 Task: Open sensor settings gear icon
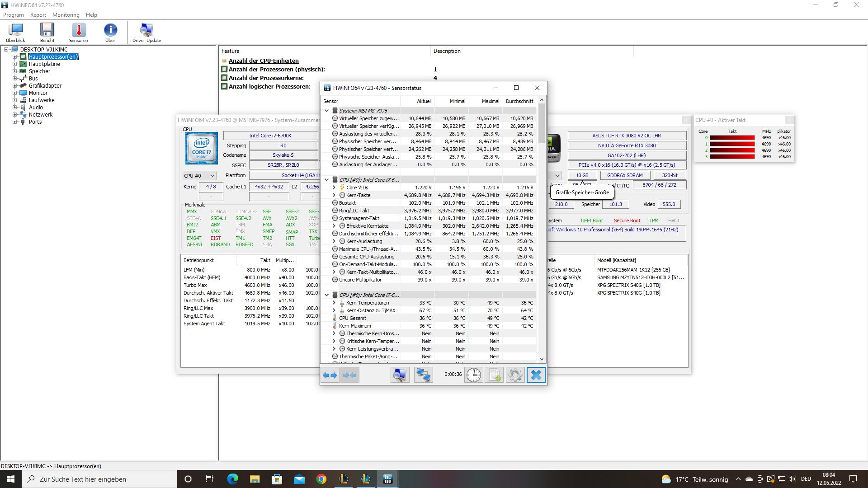click(515, 375)
